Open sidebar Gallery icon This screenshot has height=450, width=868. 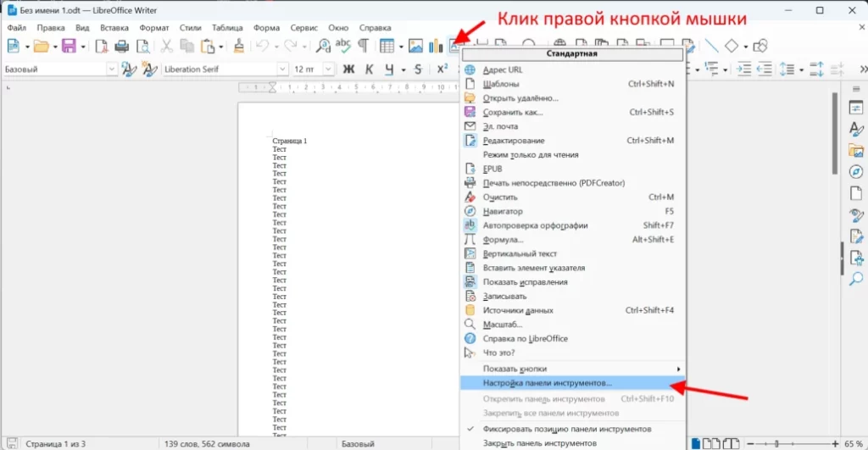(x=856, y=151)
